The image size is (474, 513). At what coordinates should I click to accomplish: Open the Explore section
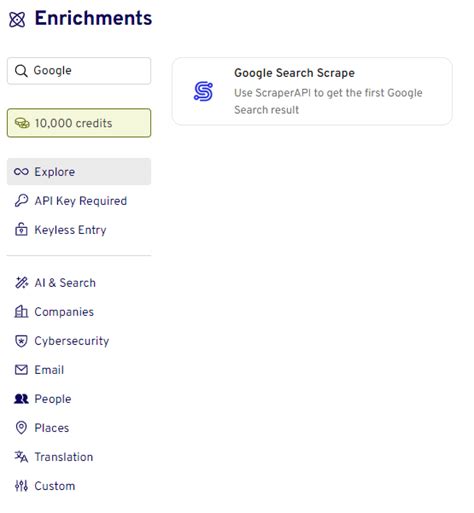79,172
